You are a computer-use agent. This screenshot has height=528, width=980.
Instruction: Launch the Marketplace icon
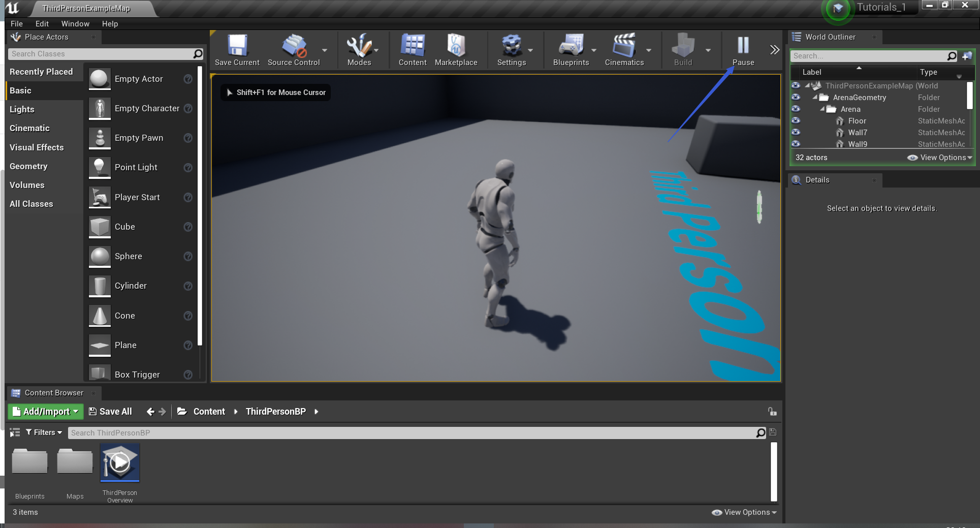tap(456, 50)
